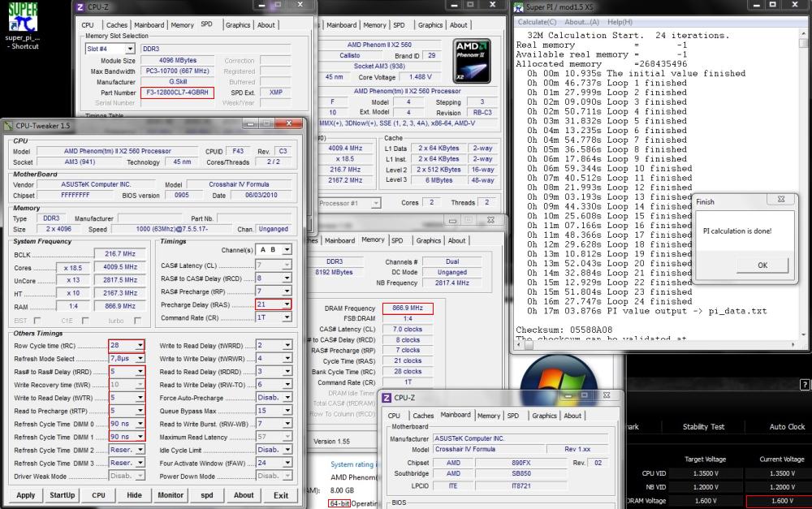Expand the Idle Cycle Limit dropdown
This screenshot has width=812, height=509.
[287, 450]
